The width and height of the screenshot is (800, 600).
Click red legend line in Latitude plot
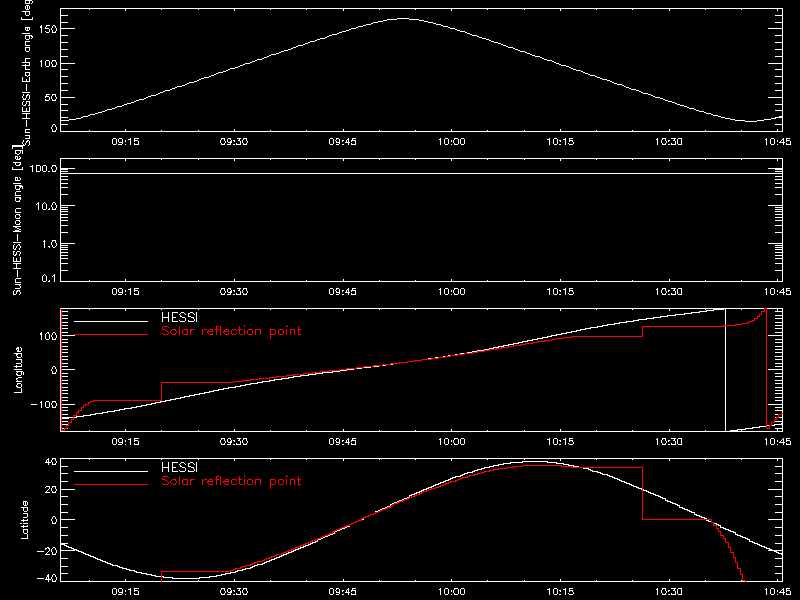[111, 485]
